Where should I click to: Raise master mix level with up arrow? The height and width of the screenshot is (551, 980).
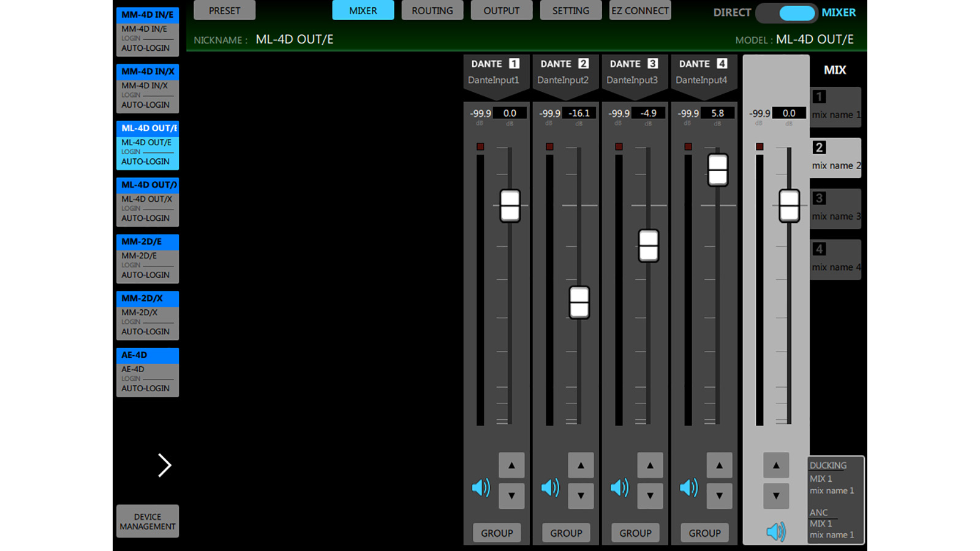(776, 465)
